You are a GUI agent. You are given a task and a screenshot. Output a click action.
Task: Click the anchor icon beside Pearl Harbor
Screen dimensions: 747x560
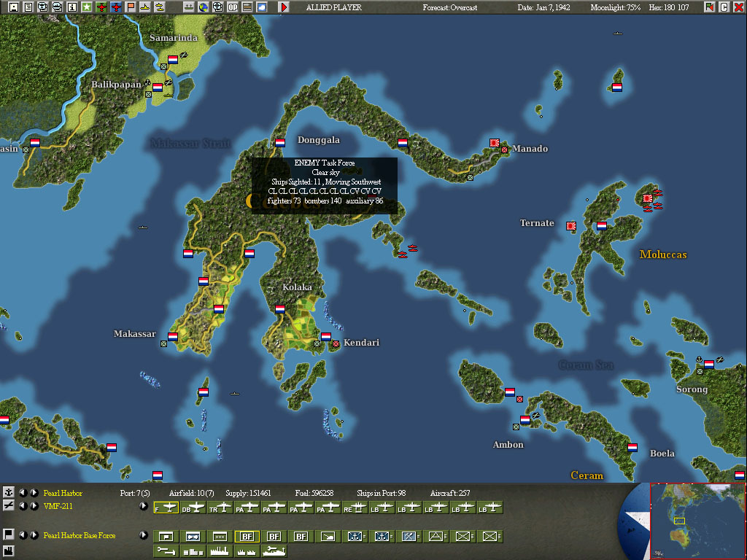pyautogui.click(x=9, y=492)
